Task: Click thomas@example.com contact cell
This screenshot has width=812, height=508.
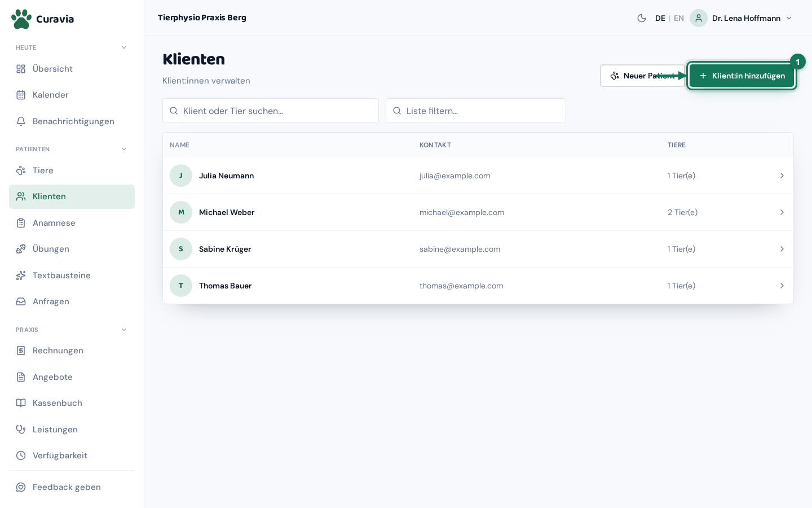Action: click(x=461, y=286)
